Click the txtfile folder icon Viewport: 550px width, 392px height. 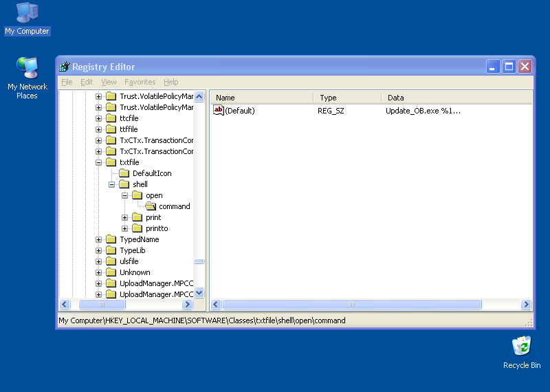pyautogui.click(x=111, y=162)
